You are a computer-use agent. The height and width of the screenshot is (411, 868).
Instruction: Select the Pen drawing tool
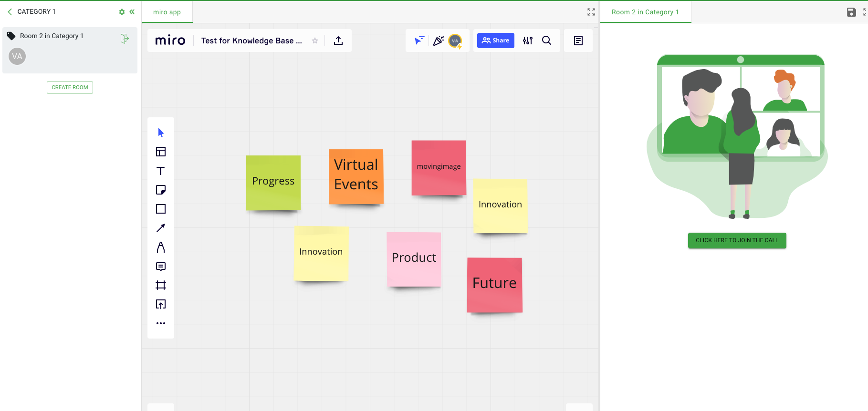tap(161, 247)
